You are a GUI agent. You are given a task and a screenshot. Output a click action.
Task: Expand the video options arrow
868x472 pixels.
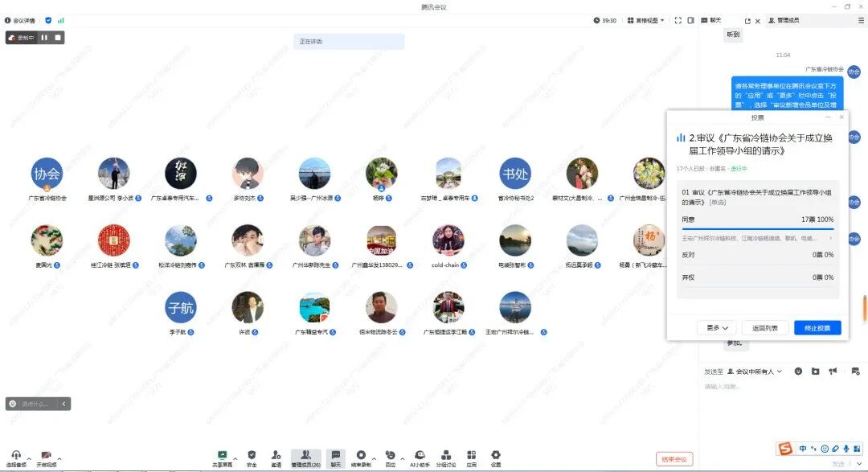coord(59,458)
